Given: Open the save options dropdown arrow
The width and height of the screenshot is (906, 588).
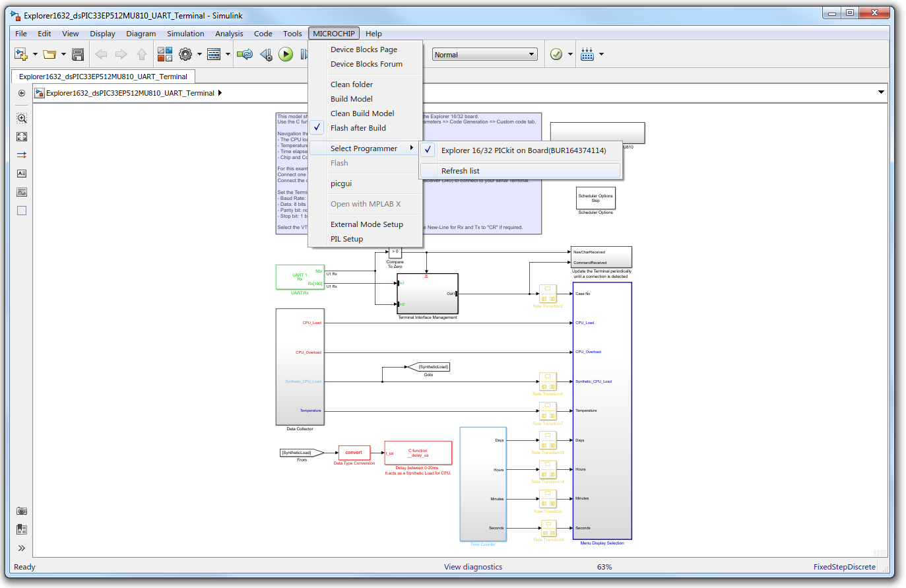Looking at the screenshot, I should (x=63, y=54).
